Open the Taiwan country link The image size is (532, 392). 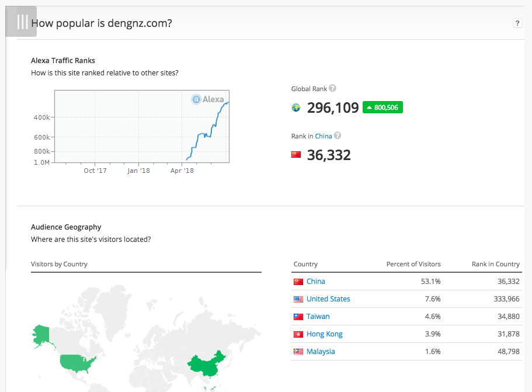[318, 316]
